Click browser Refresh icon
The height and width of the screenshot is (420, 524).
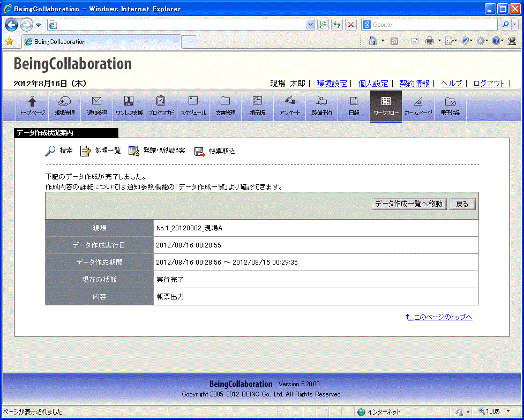click(x=337, y=25)
